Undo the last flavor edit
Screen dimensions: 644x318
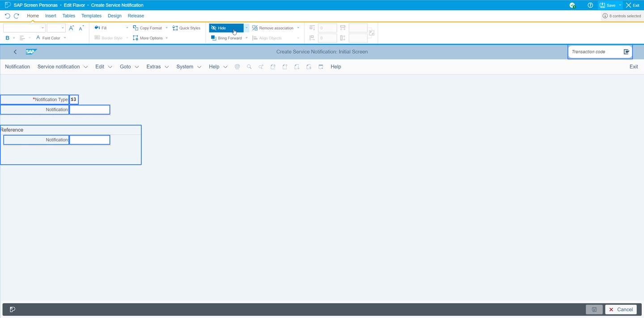point(8,16)
